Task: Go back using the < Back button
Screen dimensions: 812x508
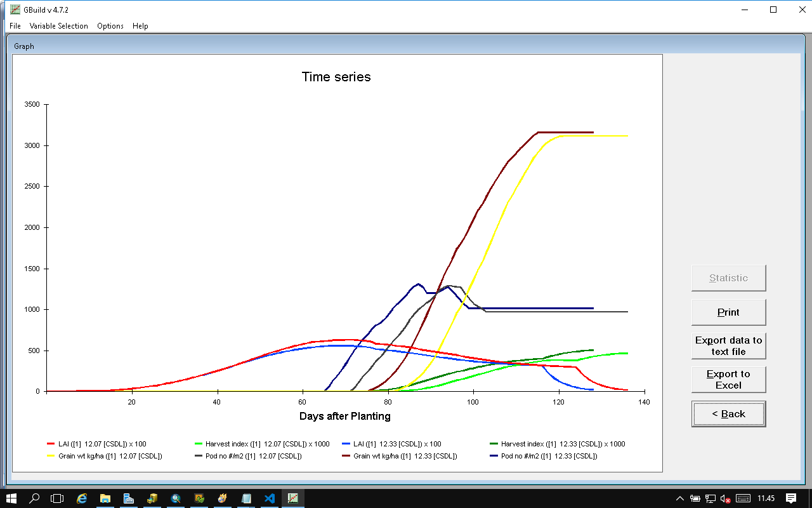Action: pos(728,414)
